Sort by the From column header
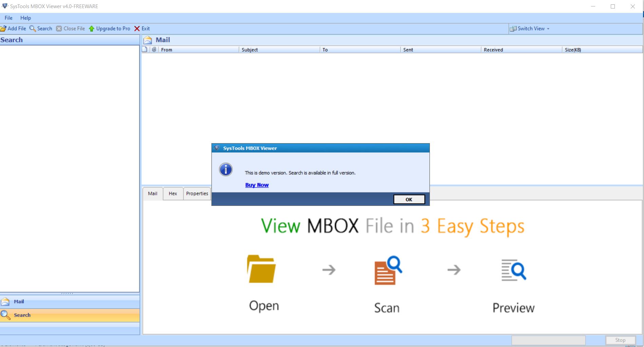The width and height of the screenshot is (644, 347). pos(199,50)
